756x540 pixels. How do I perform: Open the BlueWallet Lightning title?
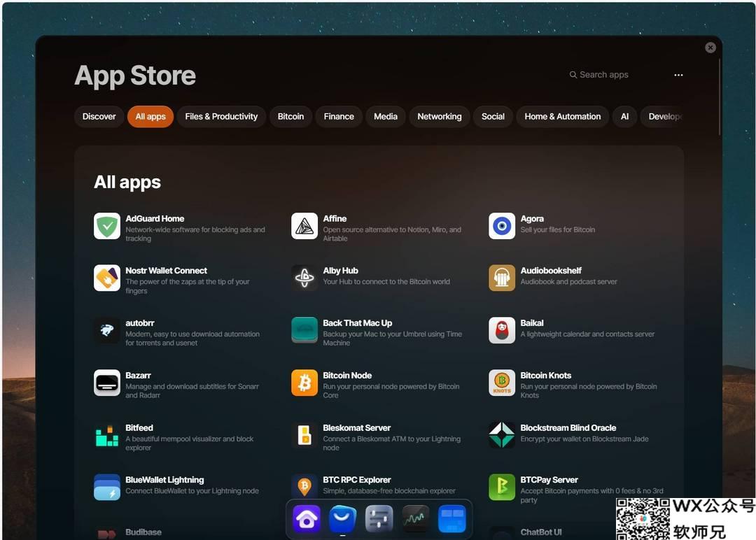(164, 481)
